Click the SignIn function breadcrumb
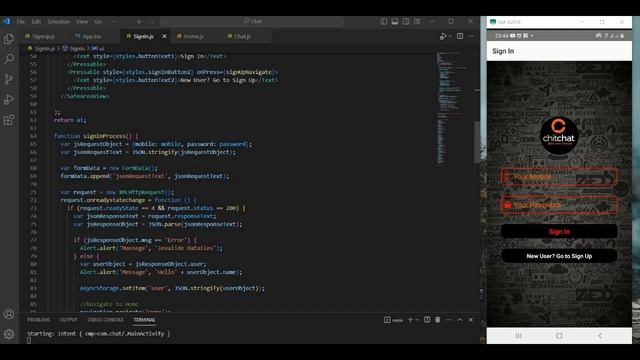The height and width of the screenshot is (360, 640). click(74, 48)
